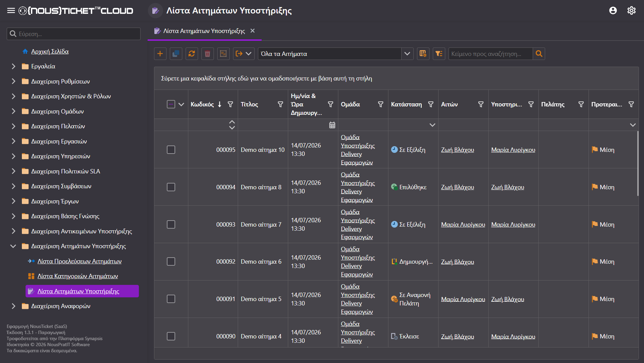Open the Κατάσταση filter row dropdown
The width and height of the screenshot is (644, 363).
pos(432,125)
